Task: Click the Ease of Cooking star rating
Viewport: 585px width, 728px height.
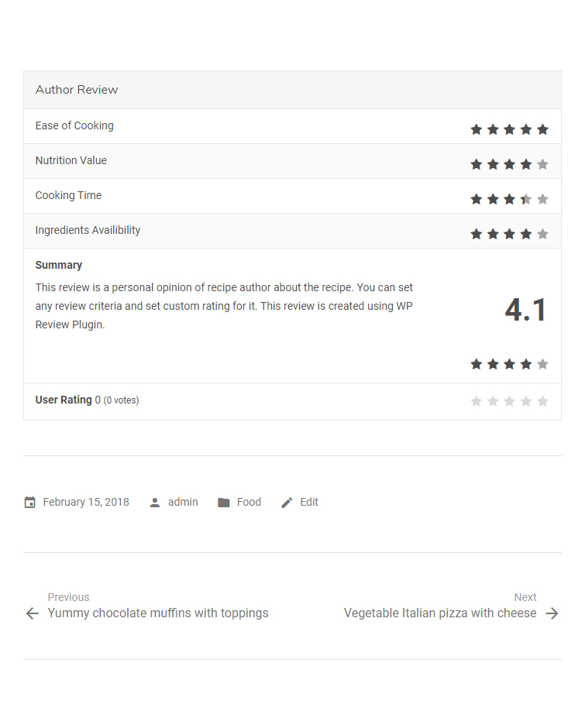Action: (x=509, y=129)
